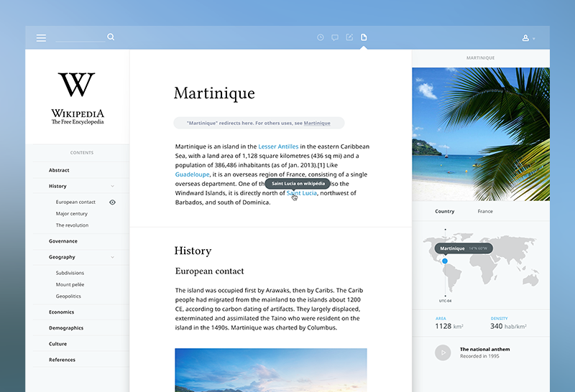575x392 pixels.
Task: Open the landscape image below History text
Action: [271, 370]
